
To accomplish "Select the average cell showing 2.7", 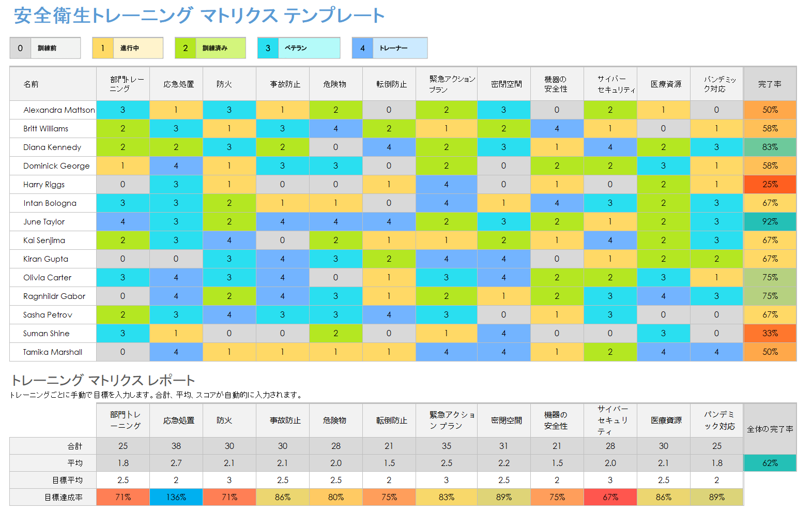I will [176, 463].
